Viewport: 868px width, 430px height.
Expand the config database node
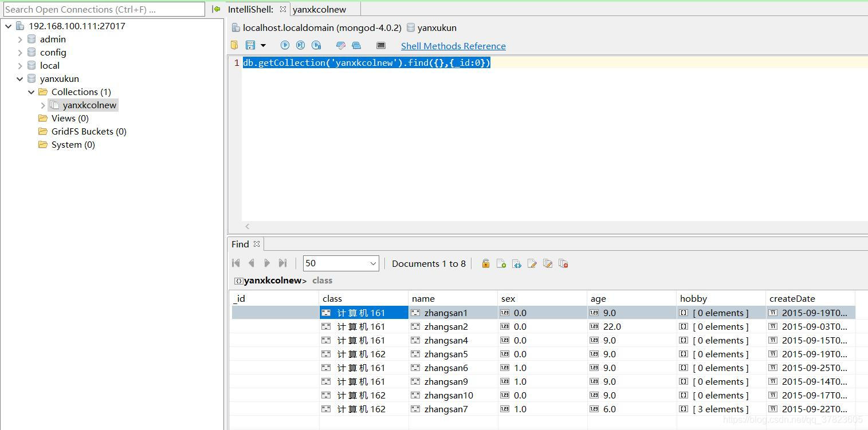click(20, 52)
